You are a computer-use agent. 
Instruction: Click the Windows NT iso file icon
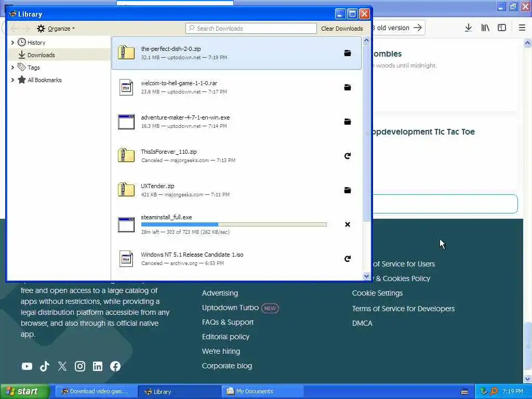point(126,259)
